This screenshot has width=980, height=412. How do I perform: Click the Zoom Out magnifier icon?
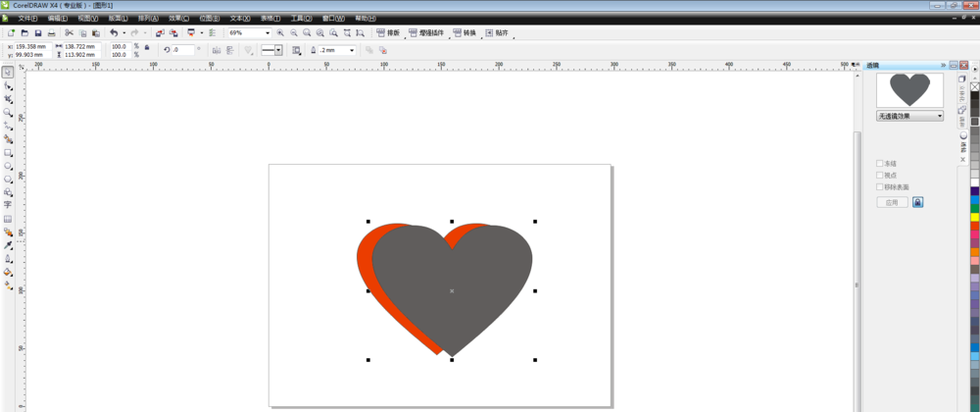293,32
